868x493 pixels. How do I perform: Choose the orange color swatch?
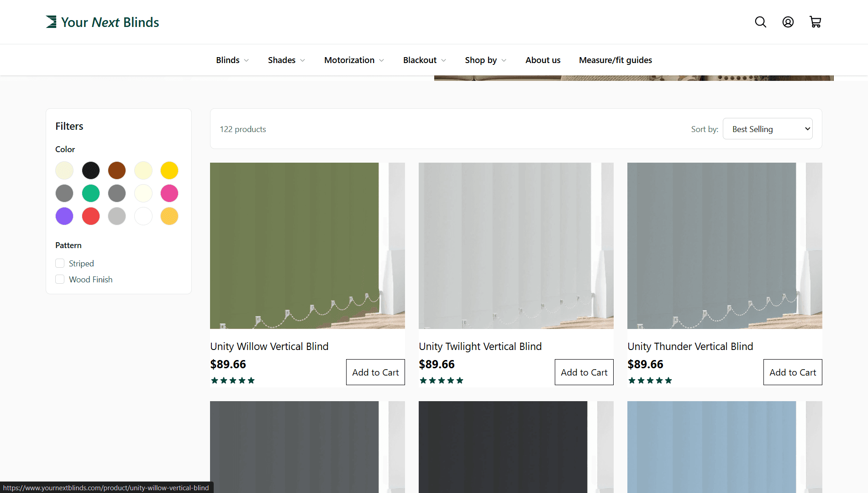click(x=169, y=216)
